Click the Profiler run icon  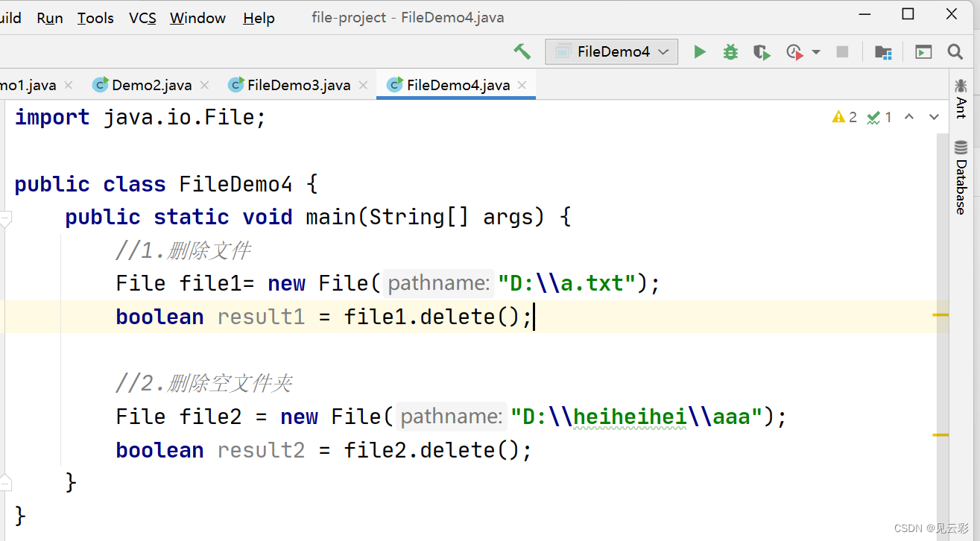(x=794, y=51)
